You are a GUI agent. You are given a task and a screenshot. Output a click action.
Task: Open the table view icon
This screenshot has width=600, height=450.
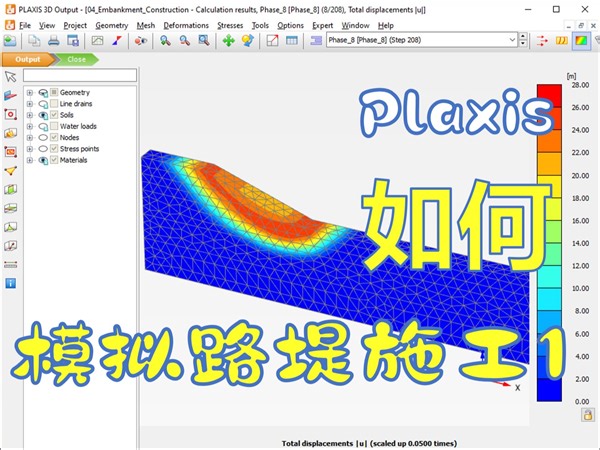(292, 40)
